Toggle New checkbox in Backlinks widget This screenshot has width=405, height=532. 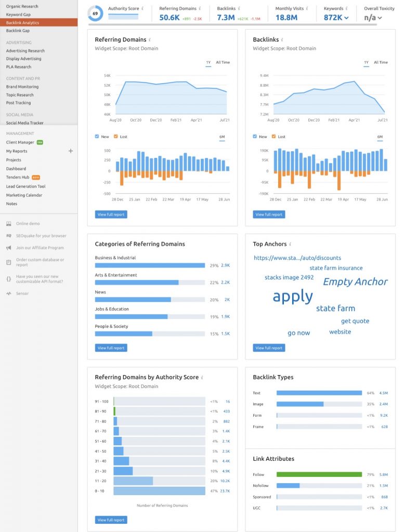click(x=255, y=137)
